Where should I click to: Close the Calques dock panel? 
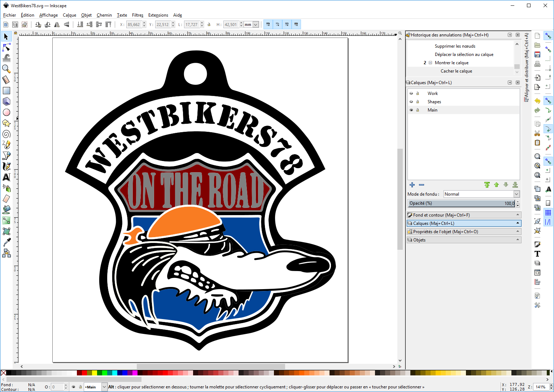point(518,83)
